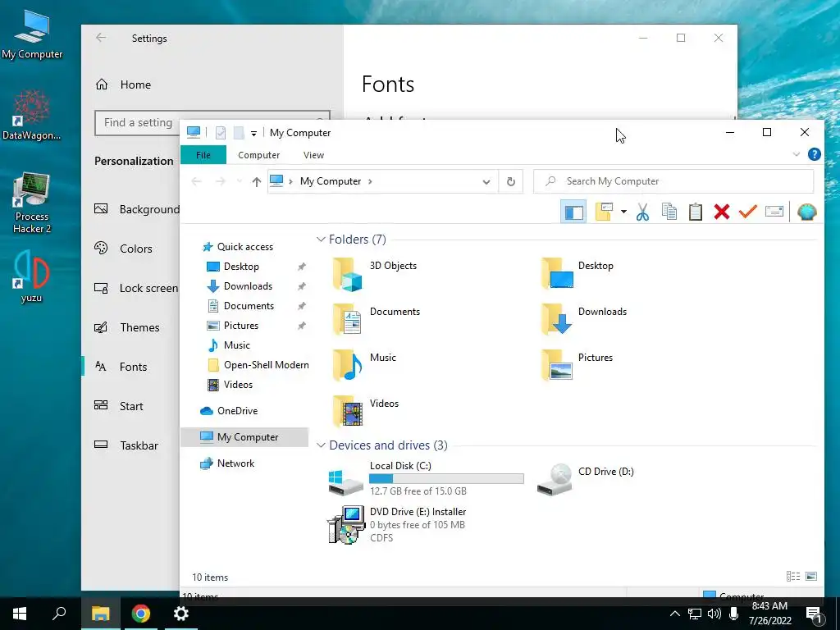
Task: Click the blue Help question mark icon
Action: pyautogui.click(x=815, y=154)
